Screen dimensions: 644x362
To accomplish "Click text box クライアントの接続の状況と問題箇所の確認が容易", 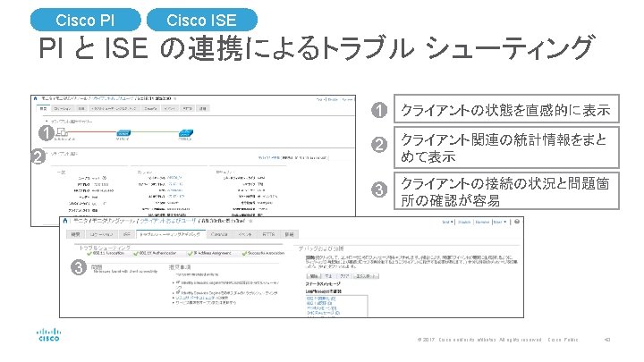I will pos(506,191).
